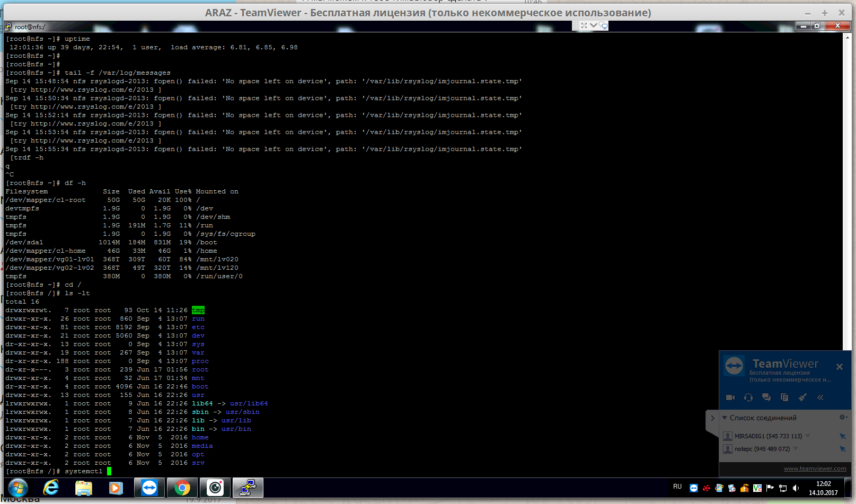Click RU language indicator in tray
This screenshot has width=856, height=504.
tap(677, 487)
